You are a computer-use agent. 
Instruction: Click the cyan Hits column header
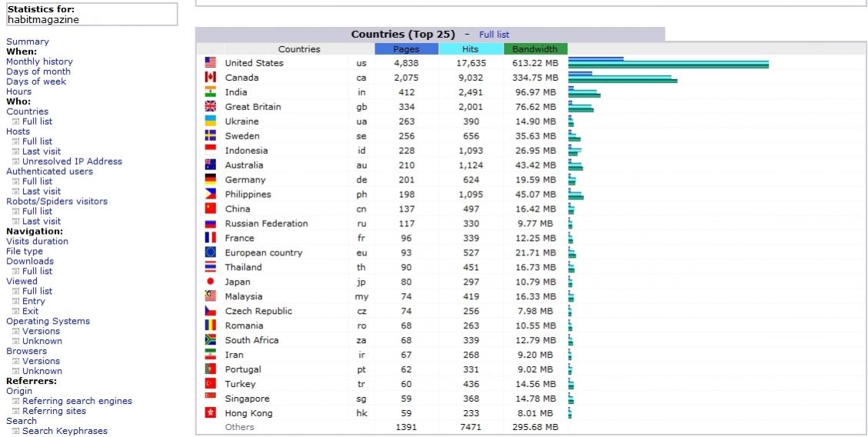point(471,48)
